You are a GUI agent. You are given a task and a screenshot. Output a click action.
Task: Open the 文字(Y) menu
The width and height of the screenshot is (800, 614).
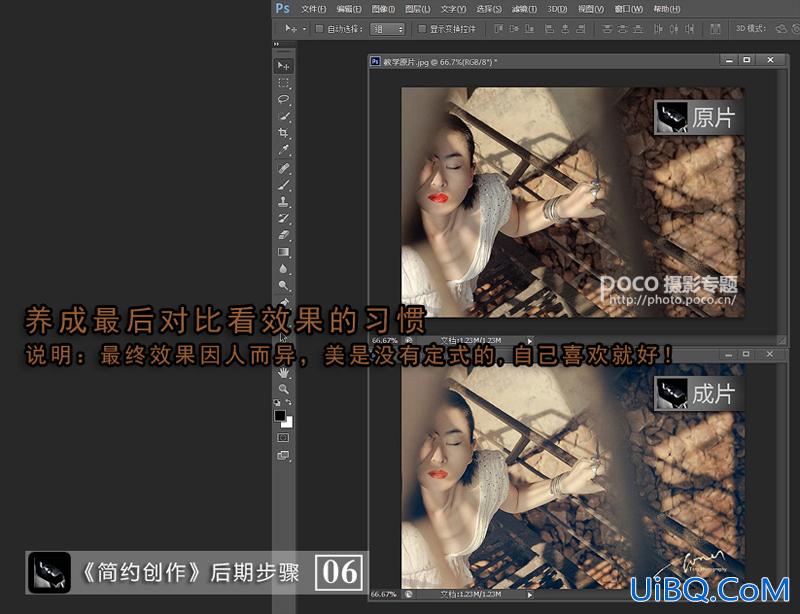click(453, 9)
